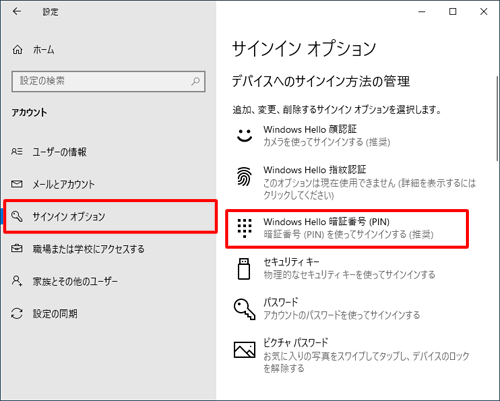Click the Home house icon

tap(18, 50)
